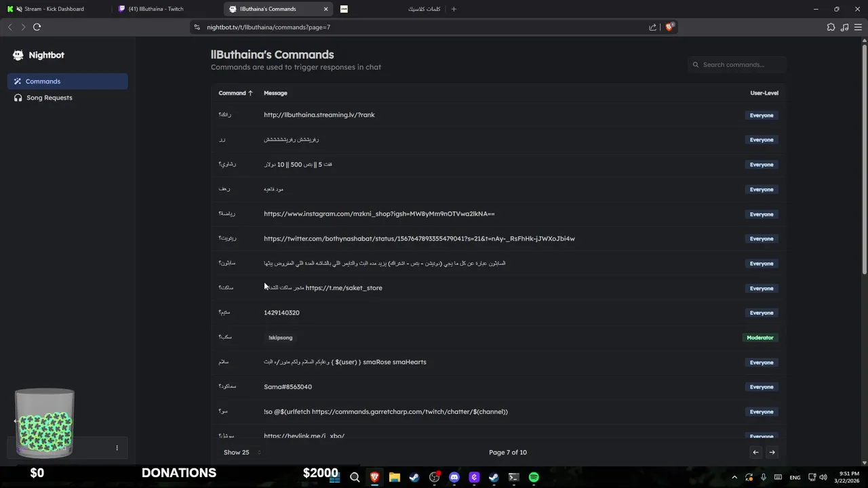868x488 pixels.
Task: Go to the next commands page arrow
Action: [772, 452]
